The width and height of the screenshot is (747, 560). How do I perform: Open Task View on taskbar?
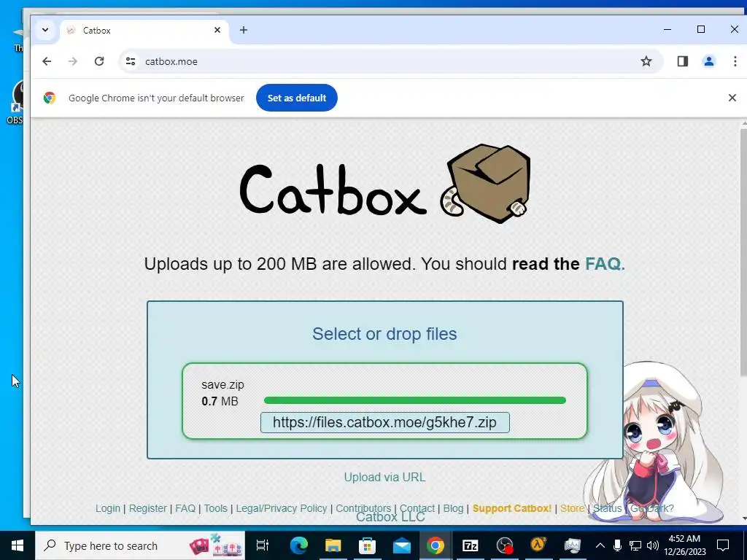[x=263, y=545]
